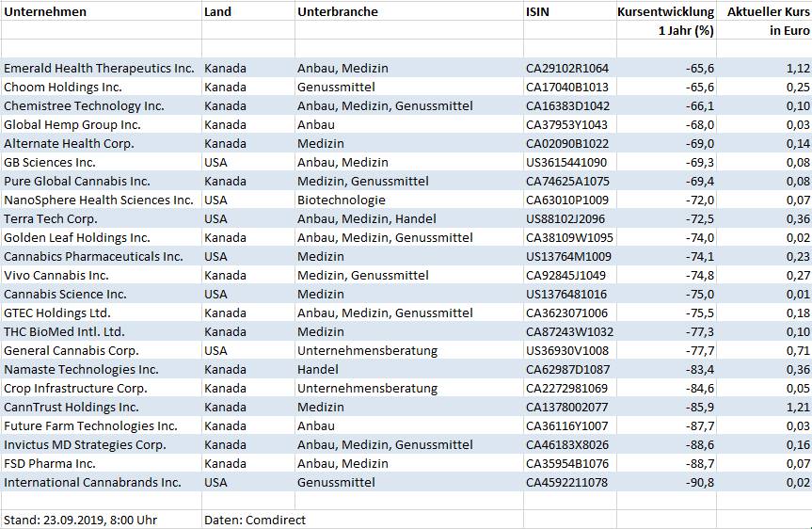Select ISIN CA46183X8026

(x=567, y=444)
